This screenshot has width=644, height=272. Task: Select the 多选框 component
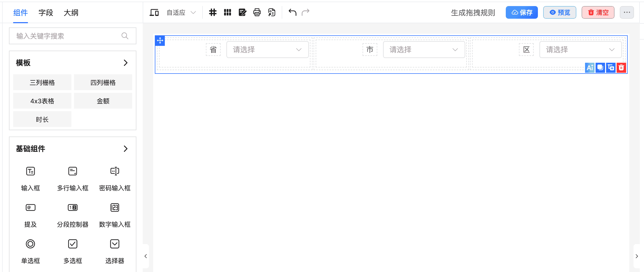(x=73, y=251)
